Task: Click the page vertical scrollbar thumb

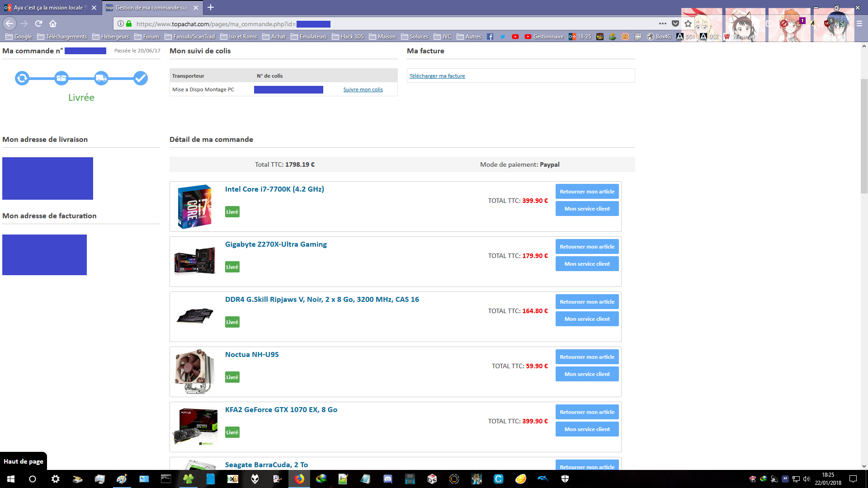Action: 864,136
